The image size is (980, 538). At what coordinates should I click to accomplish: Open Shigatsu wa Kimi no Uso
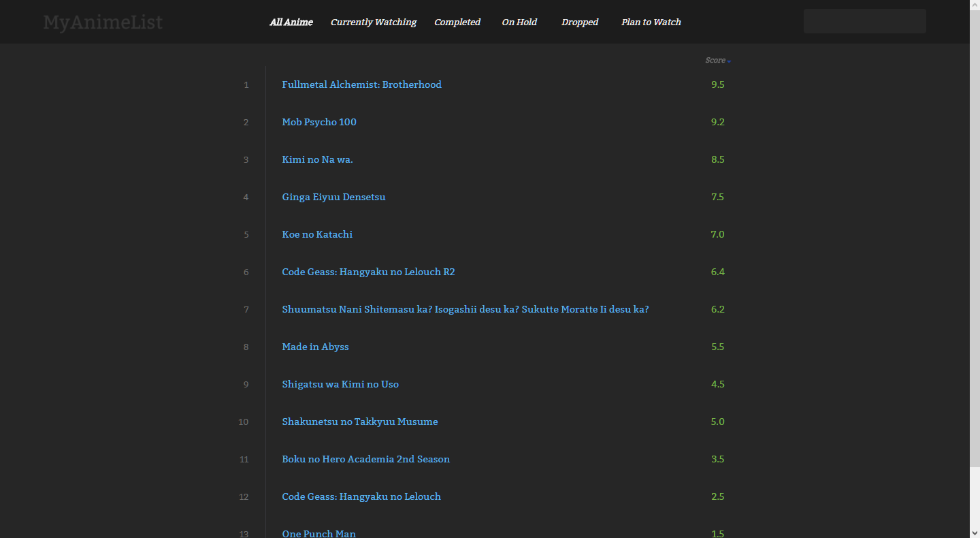[340, 384]
